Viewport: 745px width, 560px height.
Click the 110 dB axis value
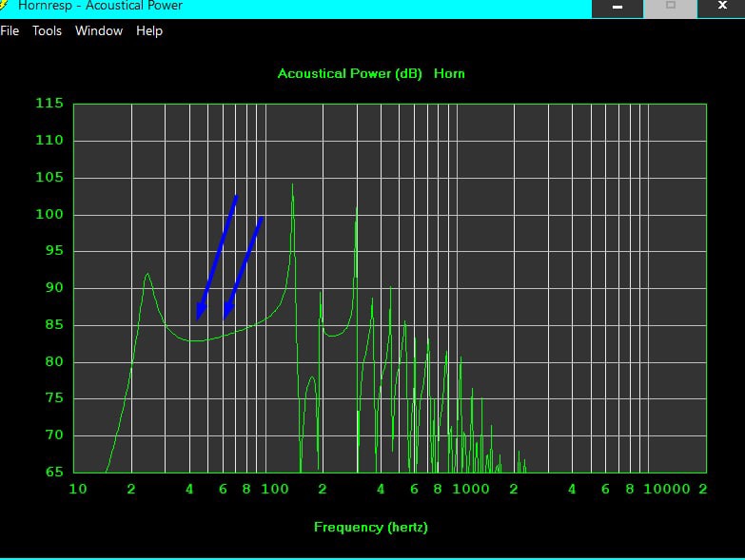click(49, 140)
